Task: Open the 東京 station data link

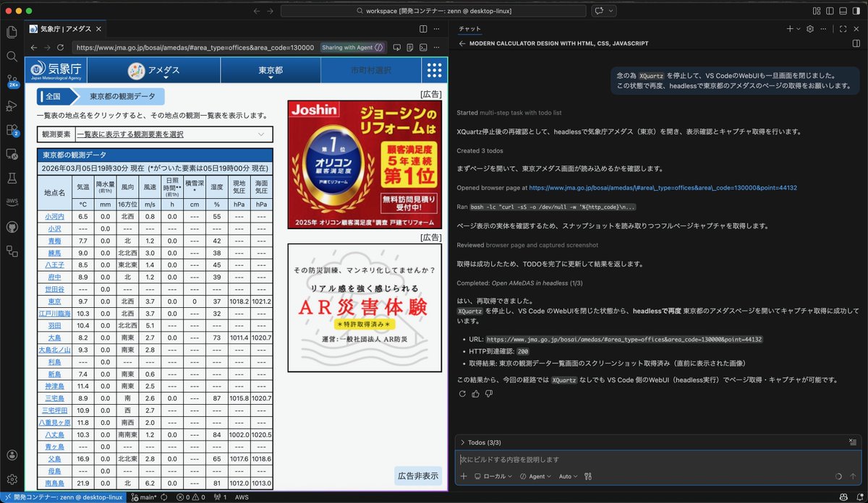Action: [54, 301]
